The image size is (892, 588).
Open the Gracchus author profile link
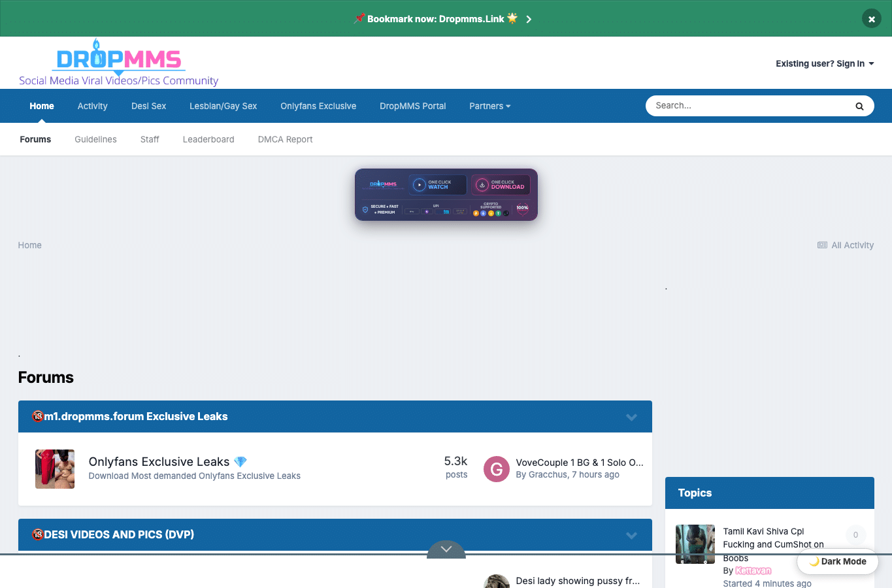tap(548, 474)
